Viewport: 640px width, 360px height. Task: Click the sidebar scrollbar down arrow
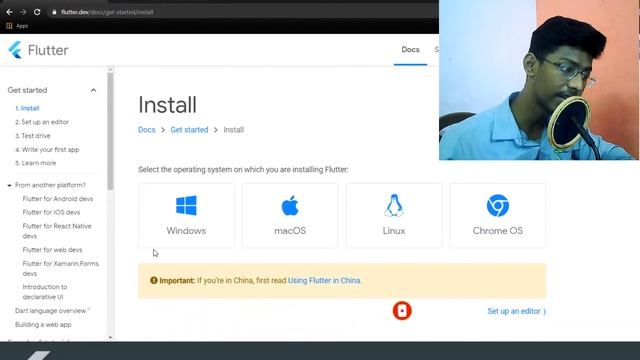(110, 338)
